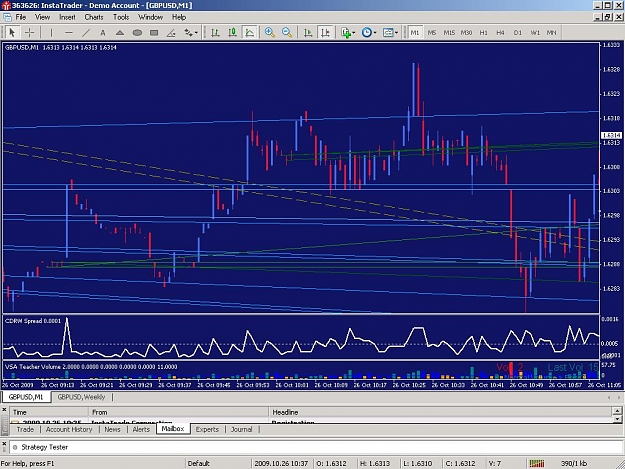Image resolution: width=625 pixels, height=469 pixels.
Task: Activate the crosshair tool
Action: 29,33
